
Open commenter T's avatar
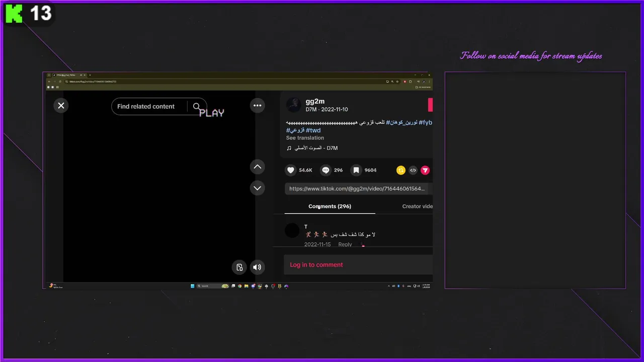pos(292,231)
